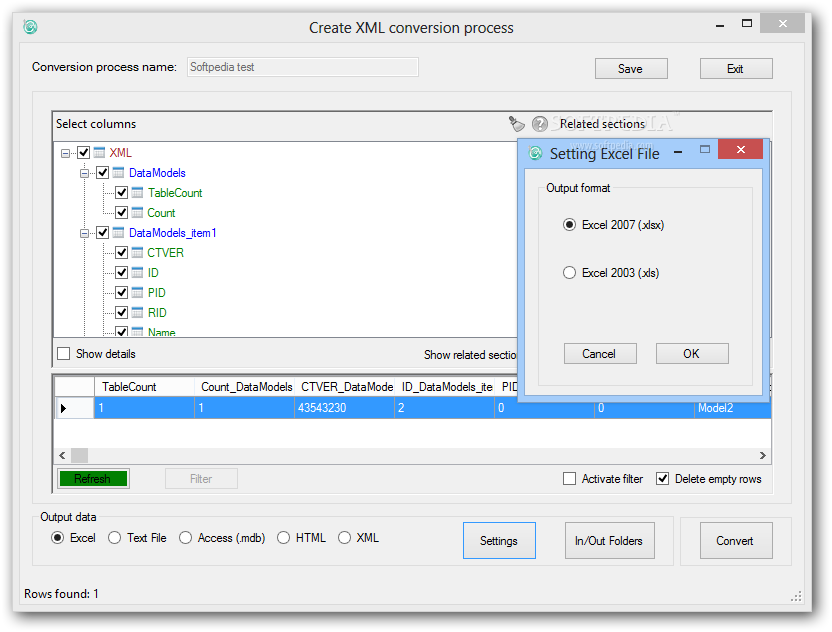
Task: Open the In/Out Folders button
Action: 609,541
